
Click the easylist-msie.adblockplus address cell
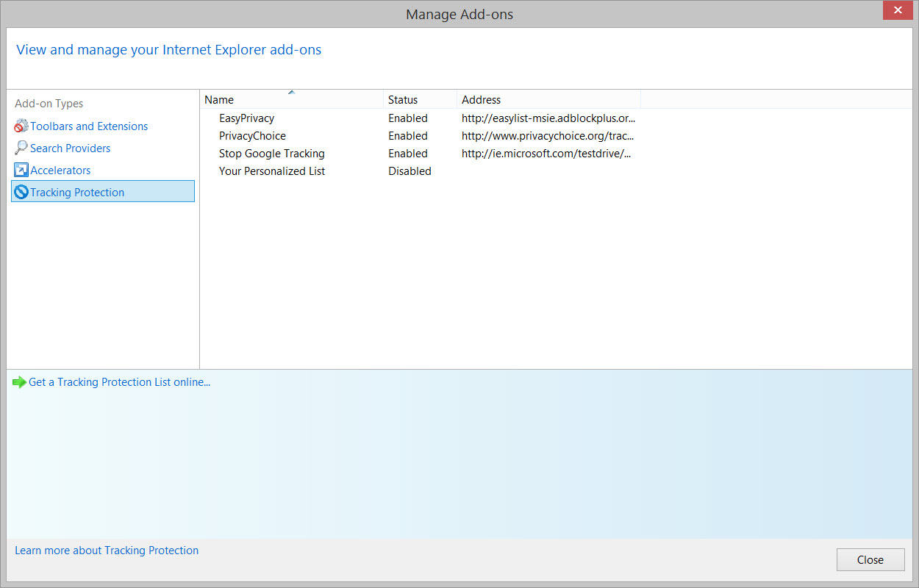(x=548, y=118)
